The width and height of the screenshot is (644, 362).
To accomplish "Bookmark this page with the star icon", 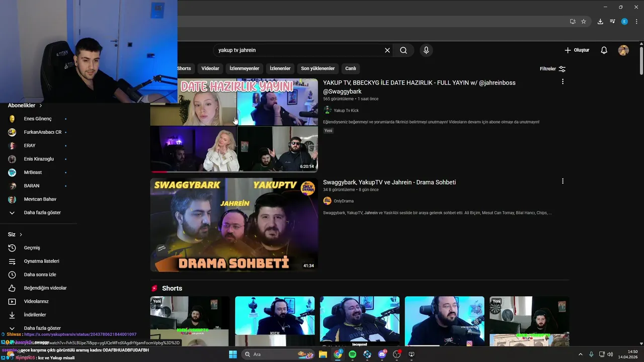I will (584, 22).
